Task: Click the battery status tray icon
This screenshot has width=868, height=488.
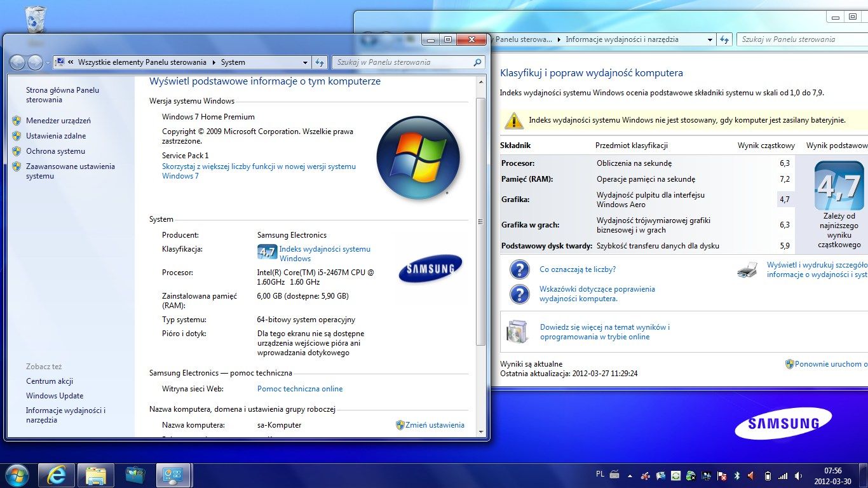Action: tap(768, 475)
